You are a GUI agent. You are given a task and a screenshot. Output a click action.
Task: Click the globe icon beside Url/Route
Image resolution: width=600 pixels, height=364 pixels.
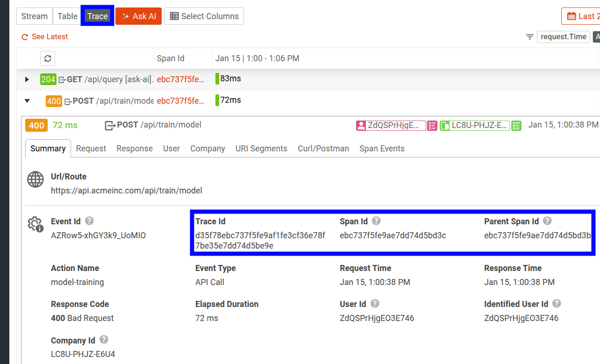(35, 179)
